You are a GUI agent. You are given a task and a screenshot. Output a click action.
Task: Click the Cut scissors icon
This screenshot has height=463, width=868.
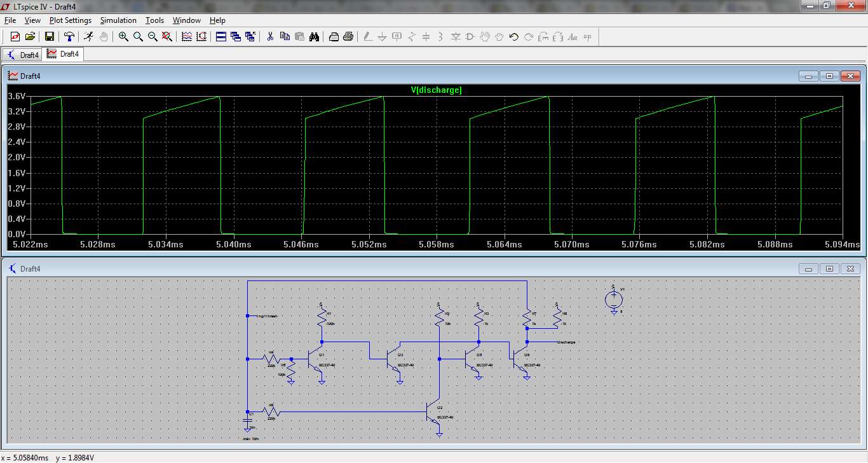(x=270, y=37)
